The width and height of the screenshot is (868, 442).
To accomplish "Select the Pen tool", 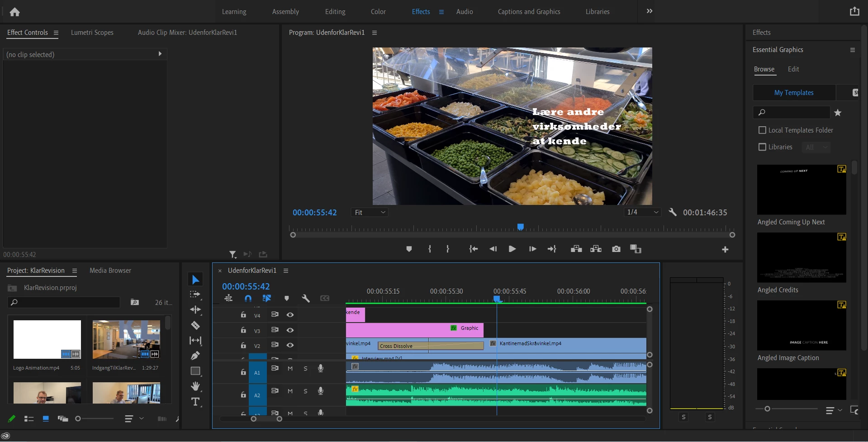I will click(195, 356).
